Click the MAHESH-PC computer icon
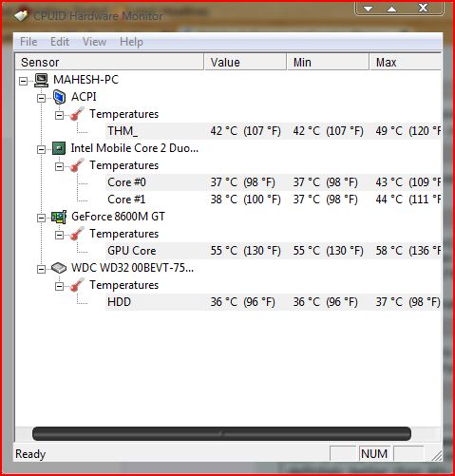The image size is (455, 476). point(41,80)
